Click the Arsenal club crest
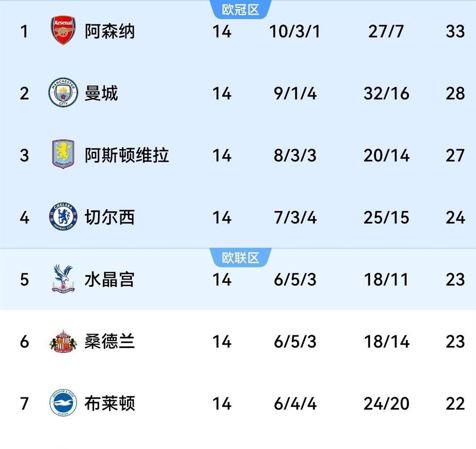This screenshot has height=449, width=476. pos(63,31)
